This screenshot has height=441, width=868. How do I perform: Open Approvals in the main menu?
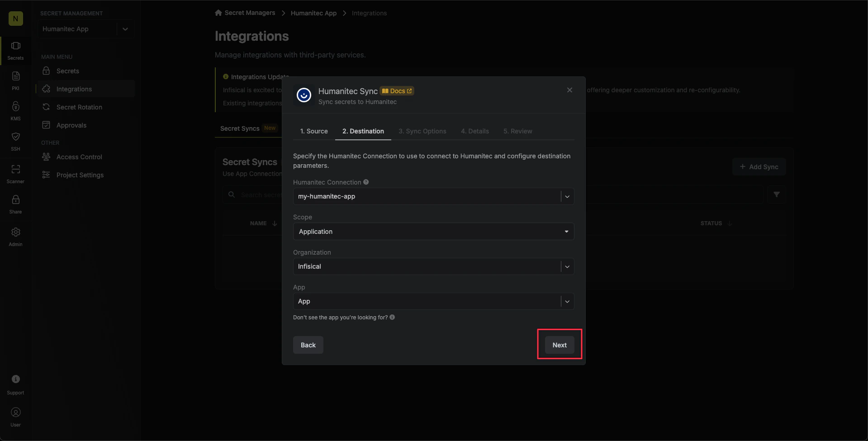[86, 125]
